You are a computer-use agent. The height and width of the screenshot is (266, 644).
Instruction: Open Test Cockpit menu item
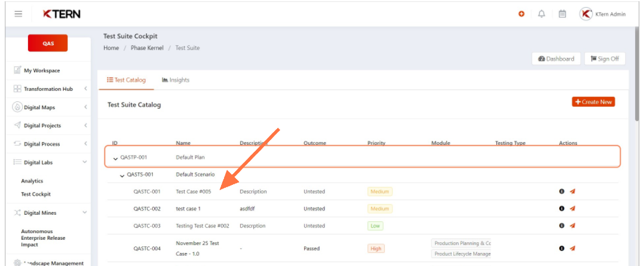coord(36,194)
